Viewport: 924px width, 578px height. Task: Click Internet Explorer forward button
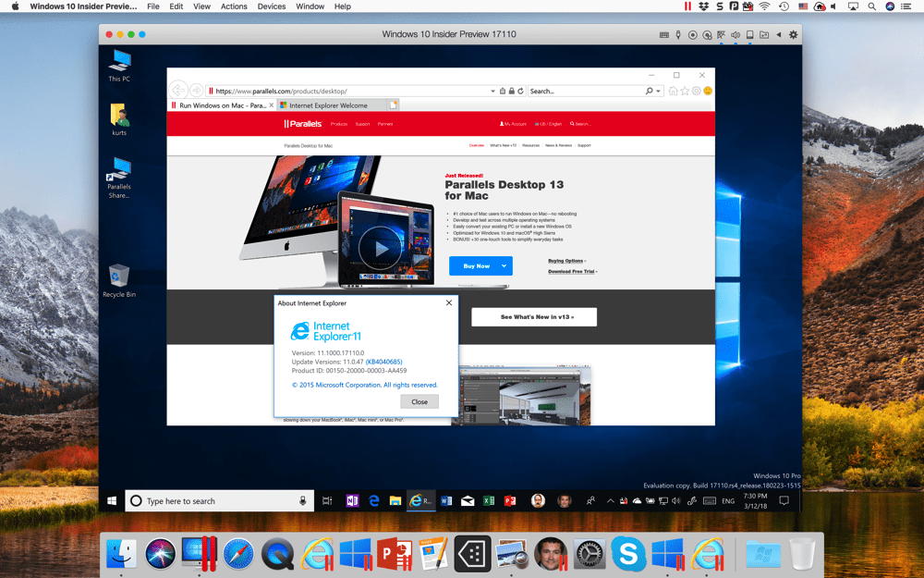196,91
